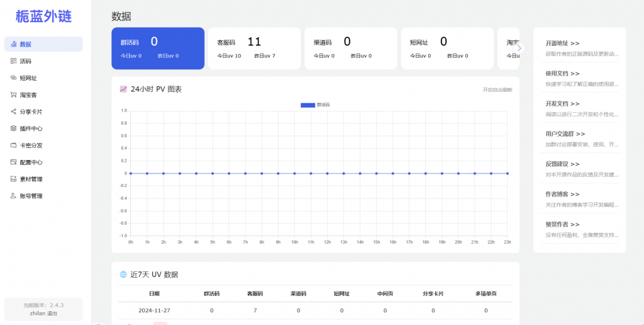Click the 活码 QR grid icon
Viewport: 644px width, 325px height.
pyautogui.click(x=14, y=61)
